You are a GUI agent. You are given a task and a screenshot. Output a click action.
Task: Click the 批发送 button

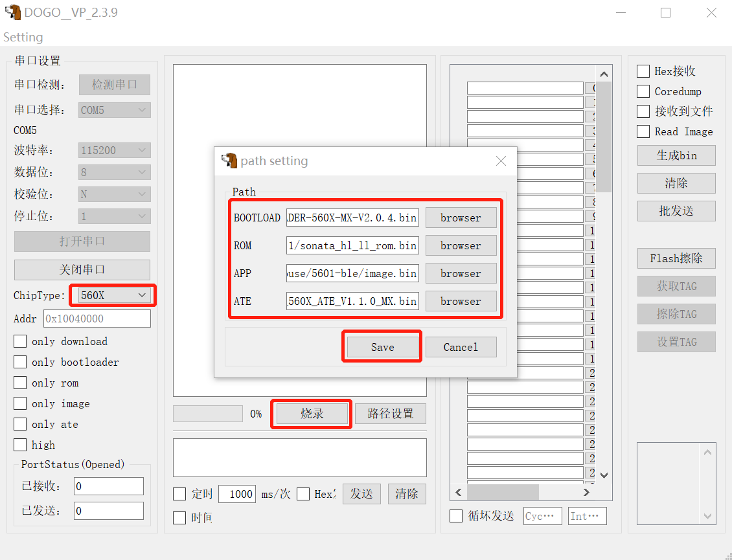(x=676, y=211)
